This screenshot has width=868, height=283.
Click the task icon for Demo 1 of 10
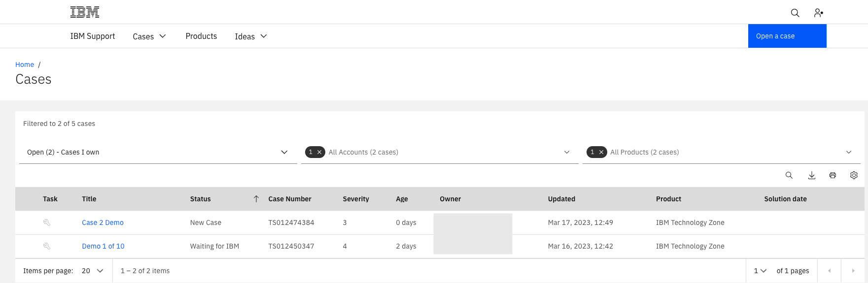pyautogui.click(x=47, y=246)
